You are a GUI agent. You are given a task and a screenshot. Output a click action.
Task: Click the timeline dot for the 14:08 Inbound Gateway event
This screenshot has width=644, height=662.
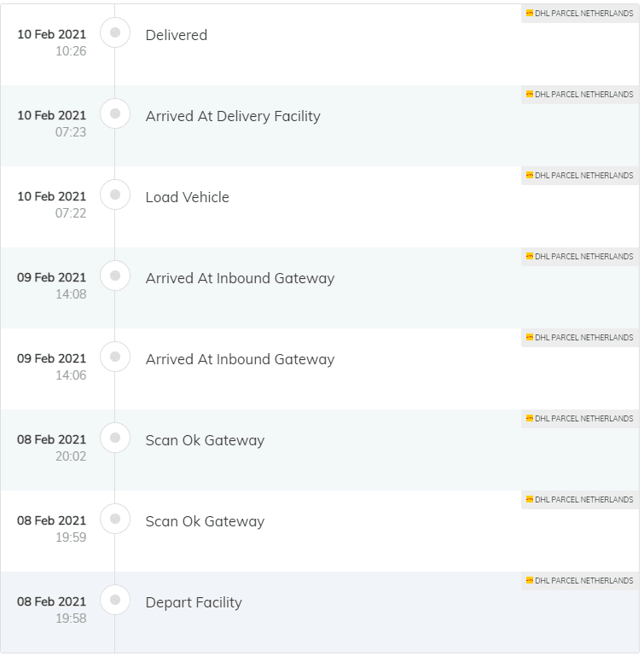[115, 276]
